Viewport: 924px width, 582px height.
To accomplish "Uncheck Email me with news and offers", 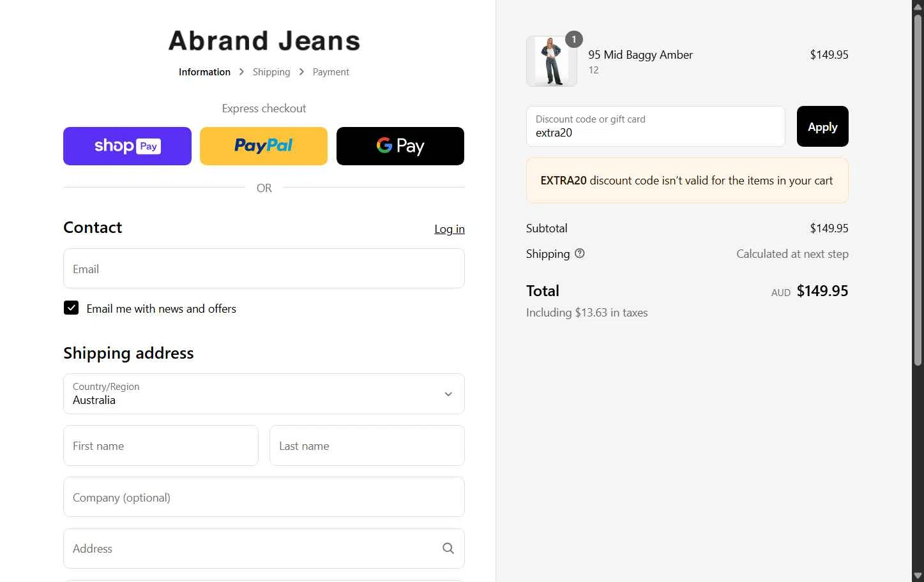I will coord(71,308).
